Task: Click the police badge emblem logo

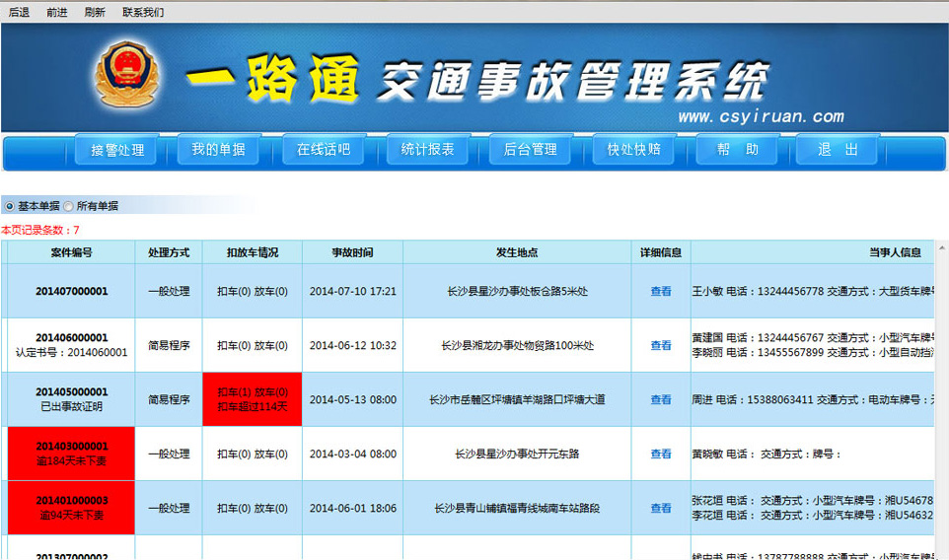Action: pyautogui.click(x=129, y=76)
